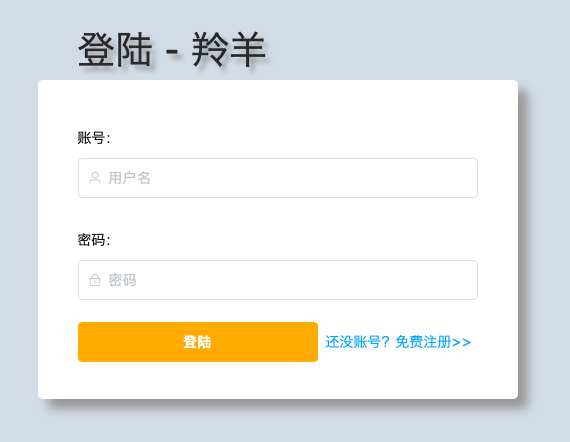Screen dimensions: 570x442
Task: Select the 密码 placeholder text inside the password box
Action: [123, 280]
